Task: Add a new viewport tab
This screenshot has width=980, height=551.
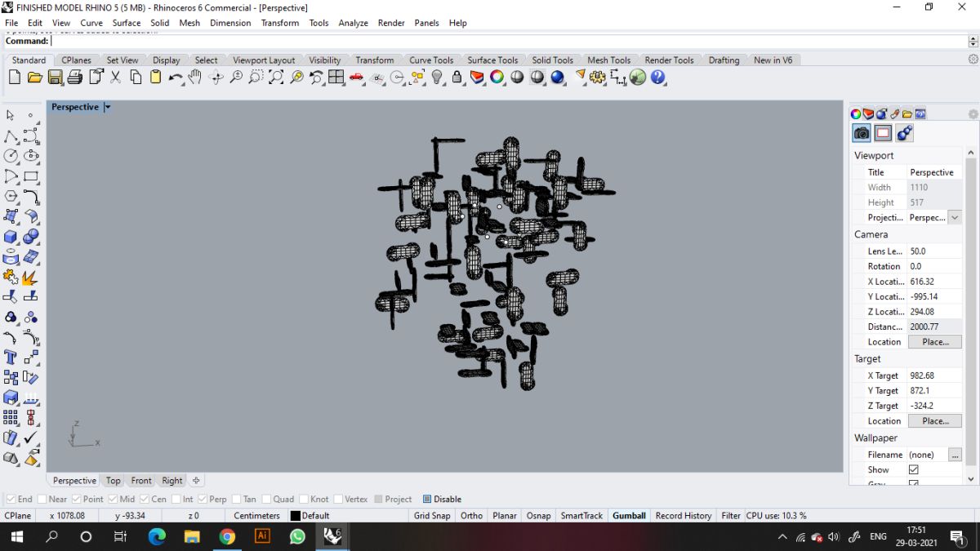Action: click(x=196, y=481)
